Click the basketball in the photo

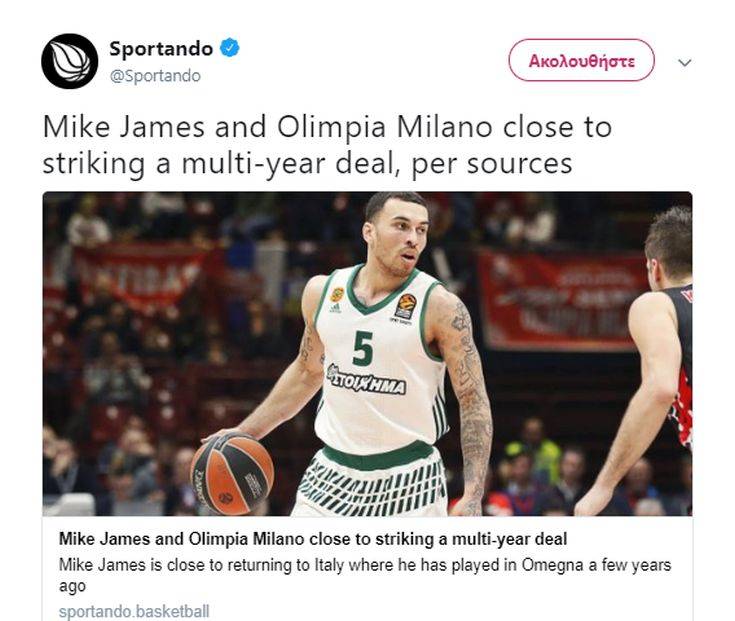(232, 474)
